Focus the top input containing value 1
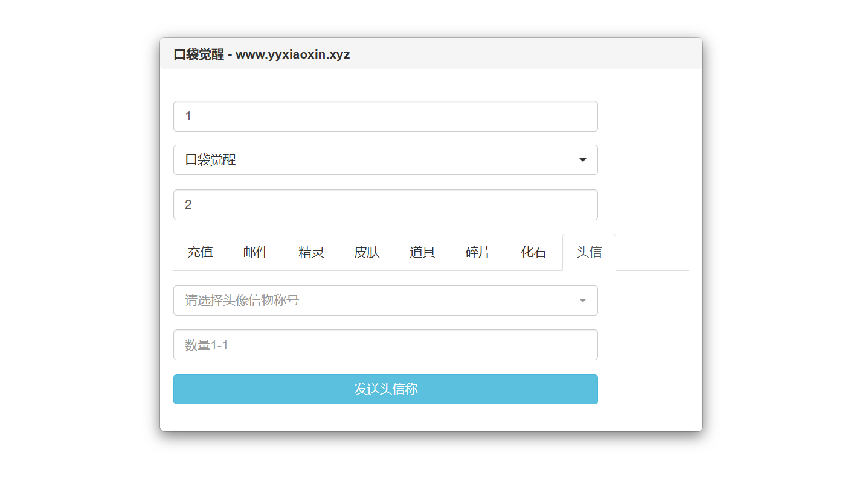Image resolution: width=868 pixels, height=487 pixels. tap(385, 116)
